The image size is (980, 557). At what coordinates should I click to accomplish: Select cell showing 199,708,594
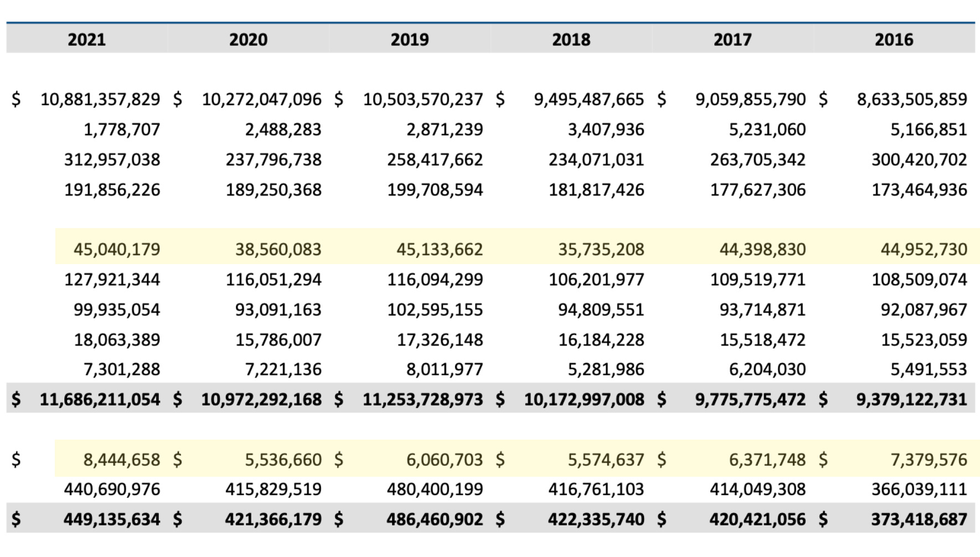pyautogui.click(x=435, y=190)
